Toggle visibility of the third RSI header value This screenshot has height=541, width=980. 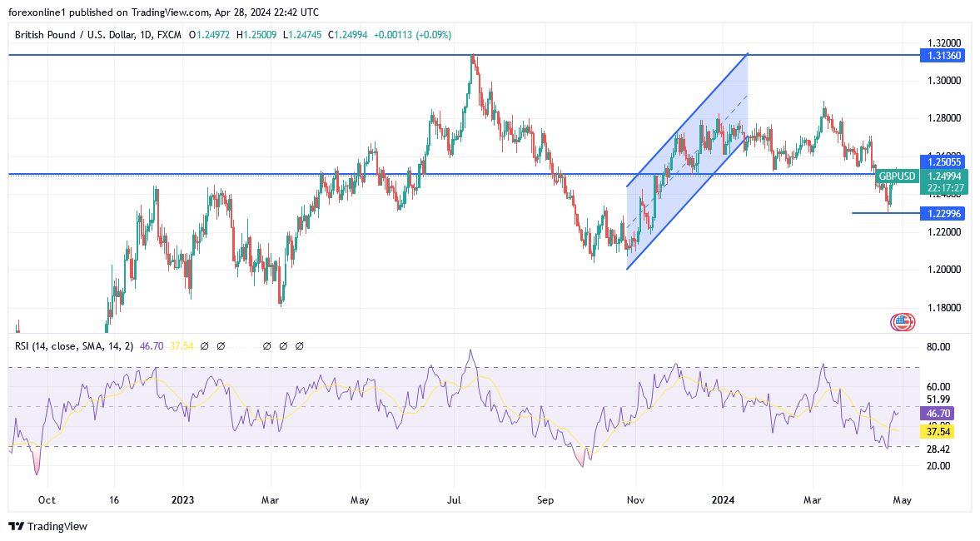[x=266, y=345]
